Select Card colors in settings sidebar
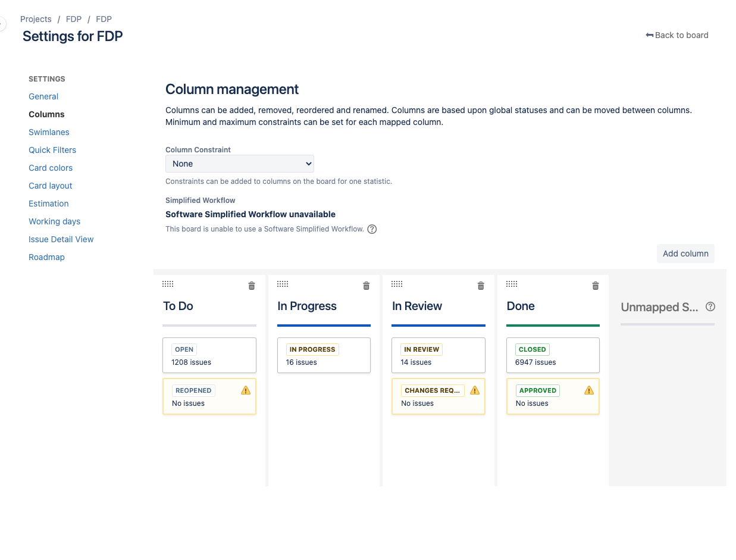This screenshot has width=736, height=560. point(51,168)
